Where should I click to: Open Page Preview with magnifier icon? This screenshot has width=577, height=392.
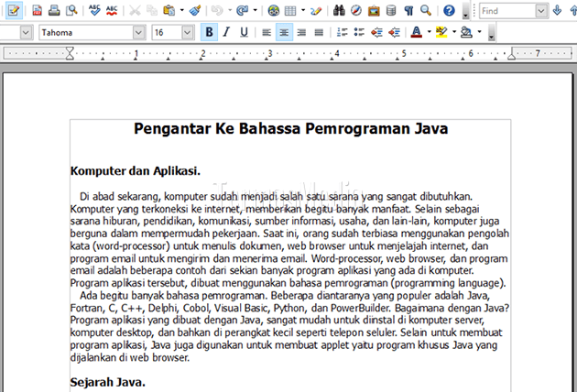point(71,11)
